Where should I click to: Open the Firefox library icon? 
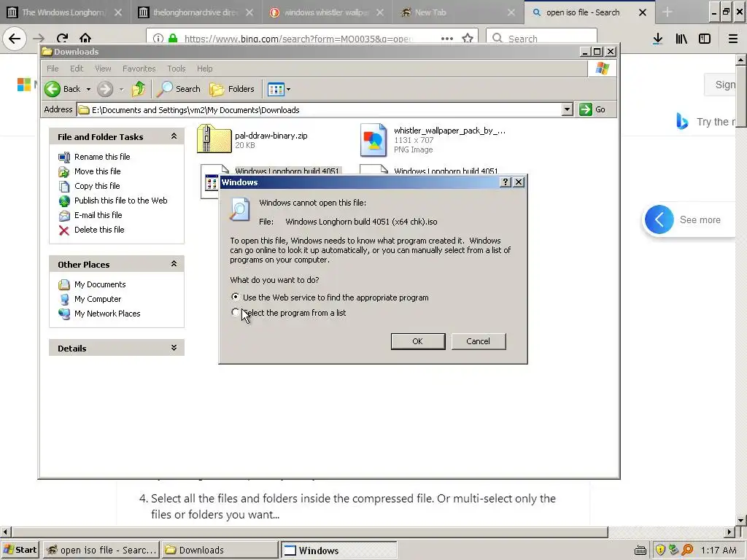click(681, 39)
